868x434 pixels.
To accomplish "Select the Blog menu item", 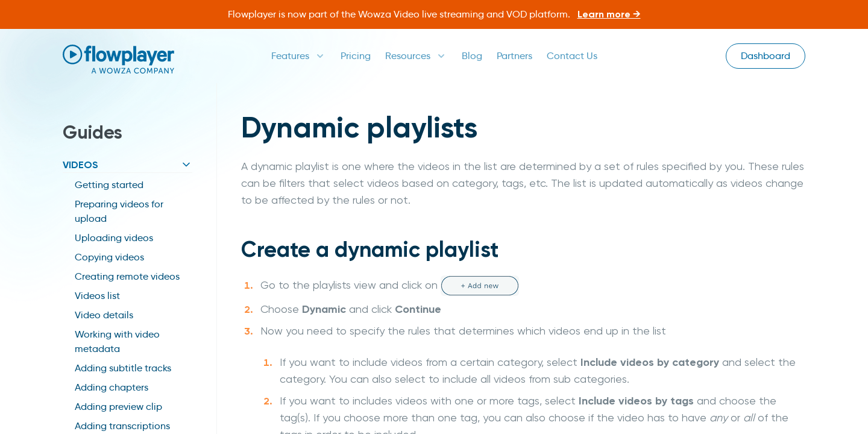I will (x=471, y=55).
